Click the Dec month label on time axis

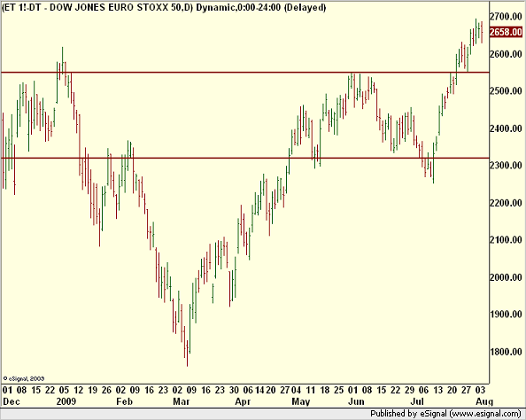(12, 401)
